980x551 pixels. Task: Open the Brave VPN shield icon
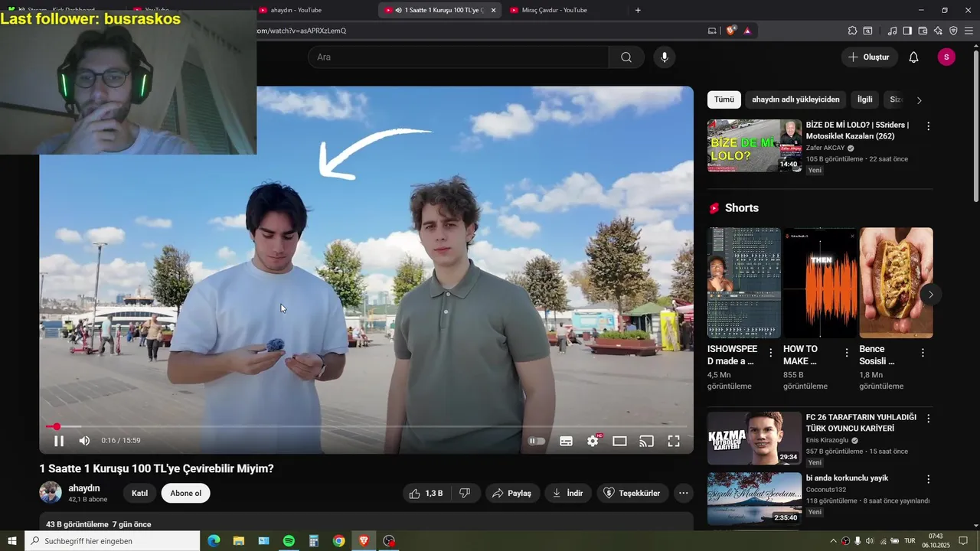coord(953,31)
